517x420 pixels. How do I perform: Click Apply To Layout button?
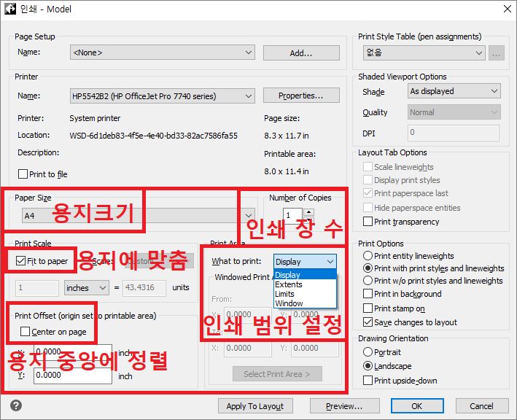click(x=255, y=406)
